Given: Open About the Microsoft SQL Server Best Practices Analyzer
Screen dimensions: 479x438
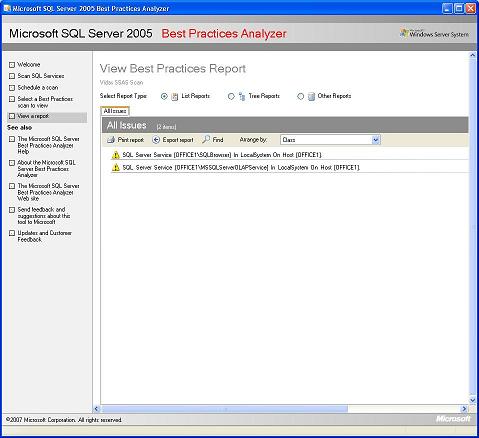Looking at the screenshot, I should pyautogui.click(x=46, y=169).
